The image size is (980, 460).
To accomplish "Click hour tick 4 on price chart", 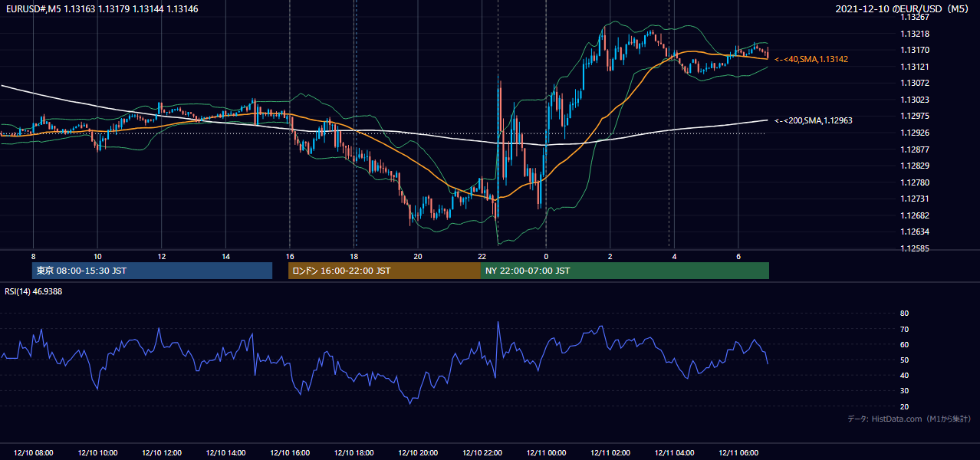I will click(x=674, y=256).
